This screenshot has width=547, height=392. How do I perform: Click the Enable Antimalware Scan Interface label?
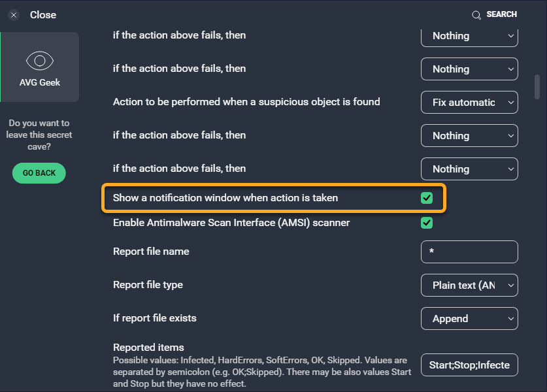231,223
